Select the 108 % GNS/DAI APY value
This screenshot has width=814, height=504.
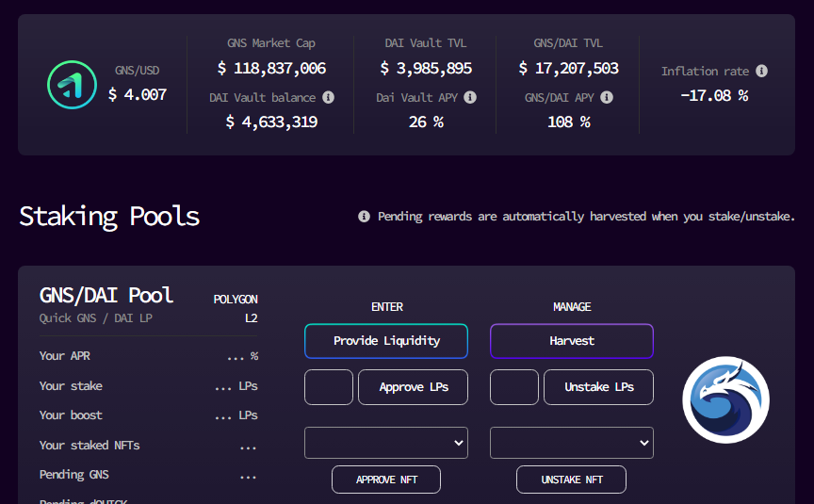568,122
